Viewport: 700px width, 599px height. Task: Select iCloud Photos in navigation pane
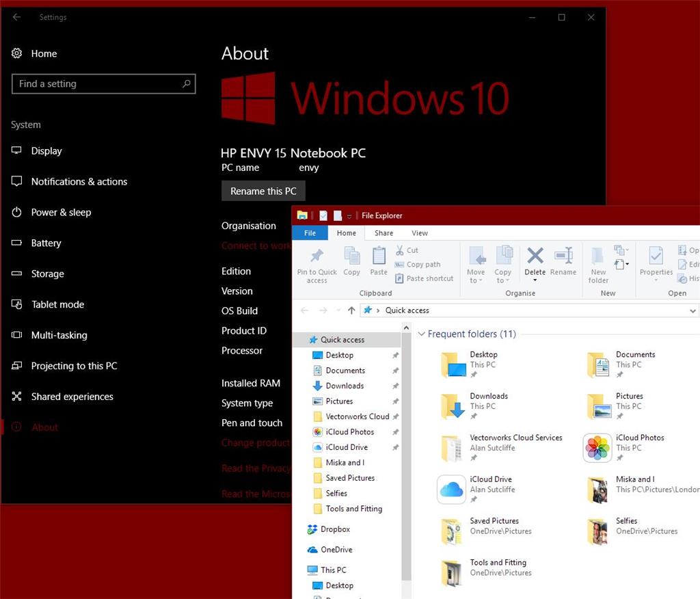349,432
